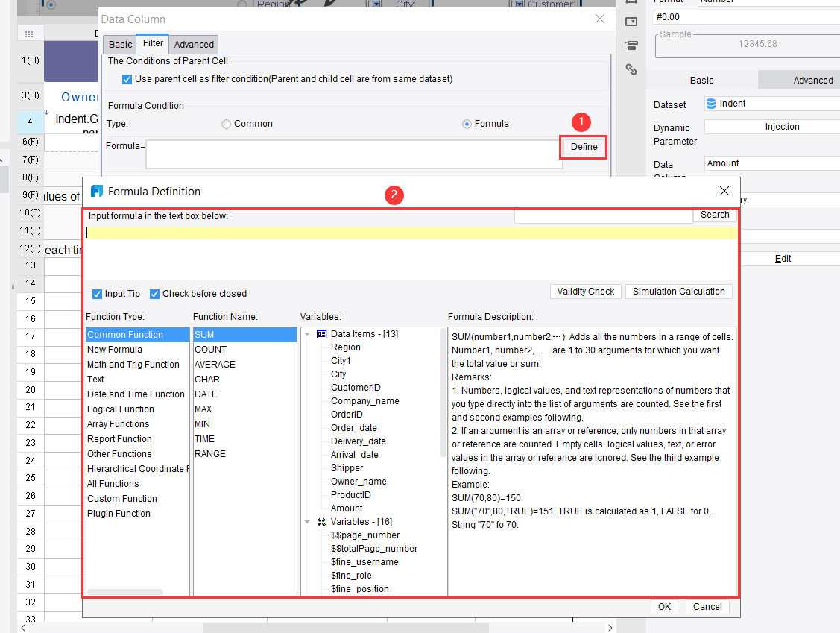This screenshot has height=633, width=840.
Task: Click the icon beside Variables - [16]
Action: click(x=321, y=521)
